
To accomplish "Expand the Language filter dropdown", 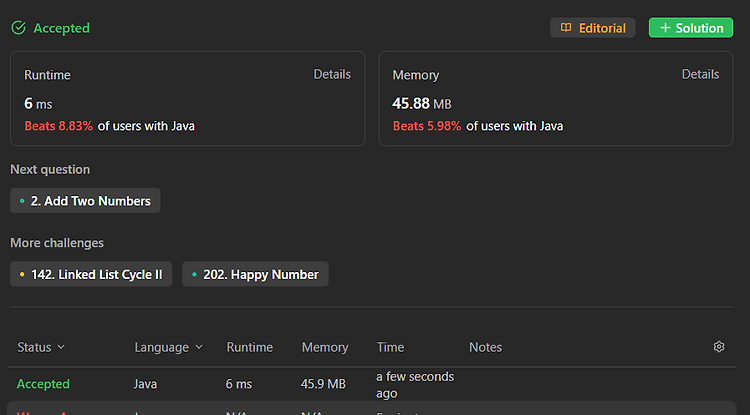I will point(168,347).
